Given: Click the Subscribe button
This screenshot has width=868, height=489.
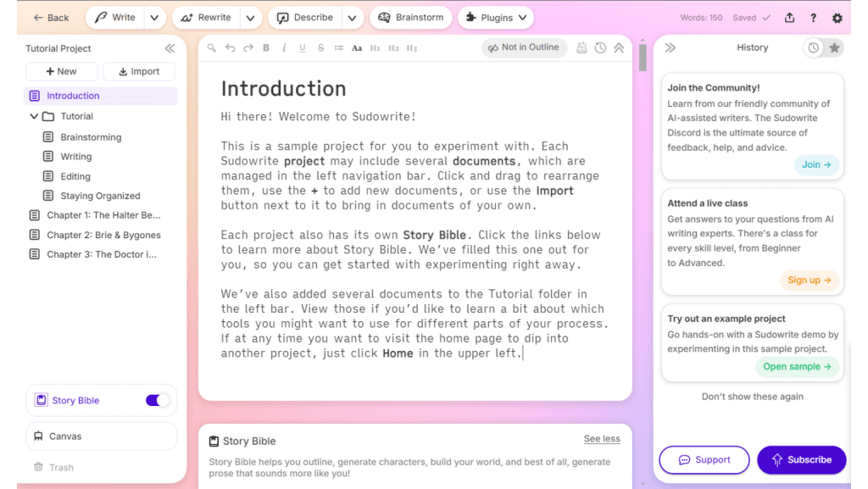Looking at the screenshot, I should tap(802, 459).
